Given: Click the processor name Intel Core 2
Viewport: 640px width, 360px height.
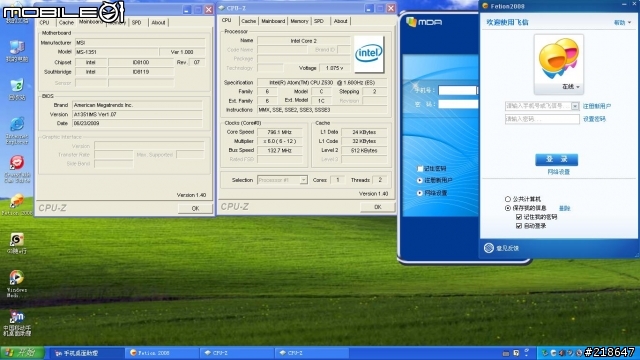Looking at the screenshot, I should (x=304, y=41).
